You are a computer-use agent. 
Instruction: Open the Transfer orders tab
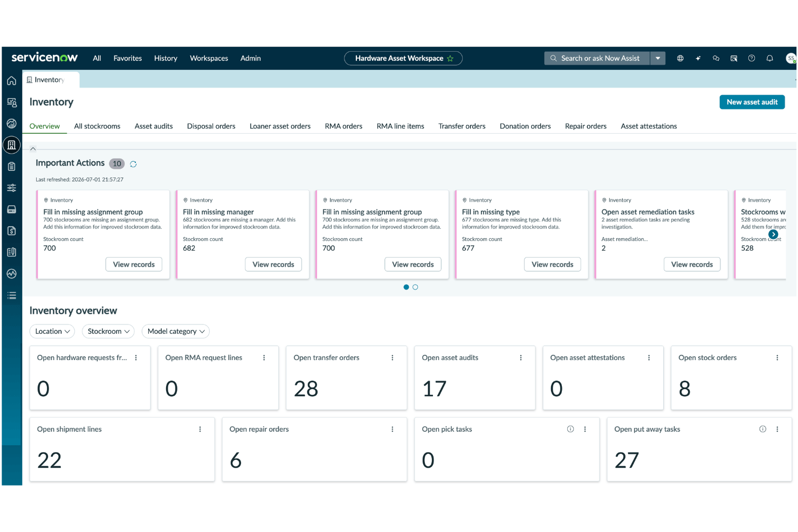pyautogui.click(x=462, y=126)
